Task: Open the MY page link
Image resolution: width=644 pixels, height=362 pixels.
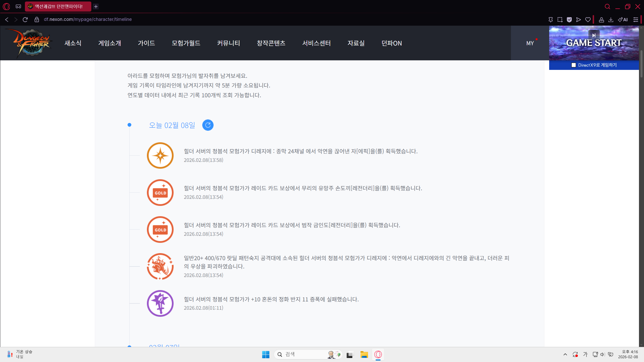Action: (530, 43)
